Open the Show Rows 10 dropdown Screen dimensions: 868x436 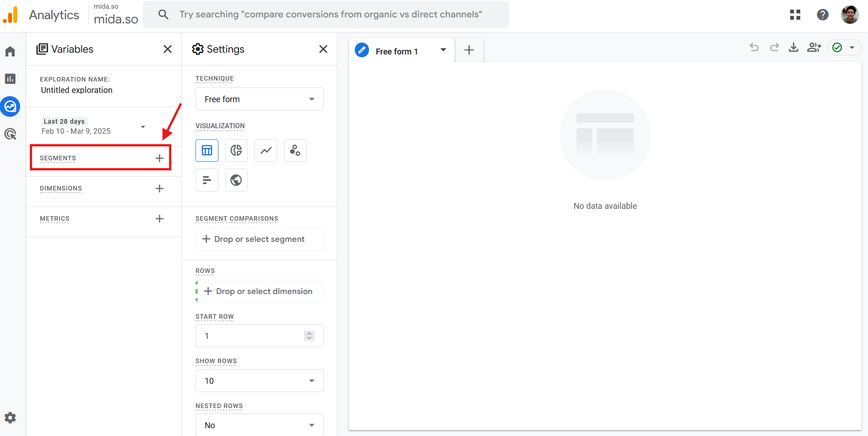tap(260, 381)
